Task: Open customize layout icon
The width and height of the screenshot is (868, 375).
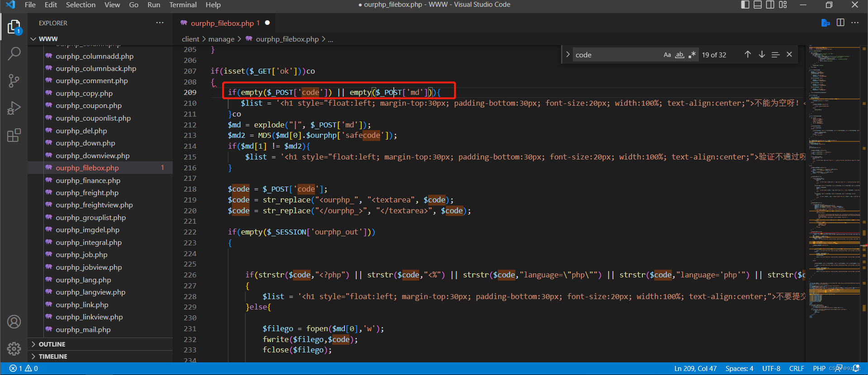Action: (x=783, y=5)
